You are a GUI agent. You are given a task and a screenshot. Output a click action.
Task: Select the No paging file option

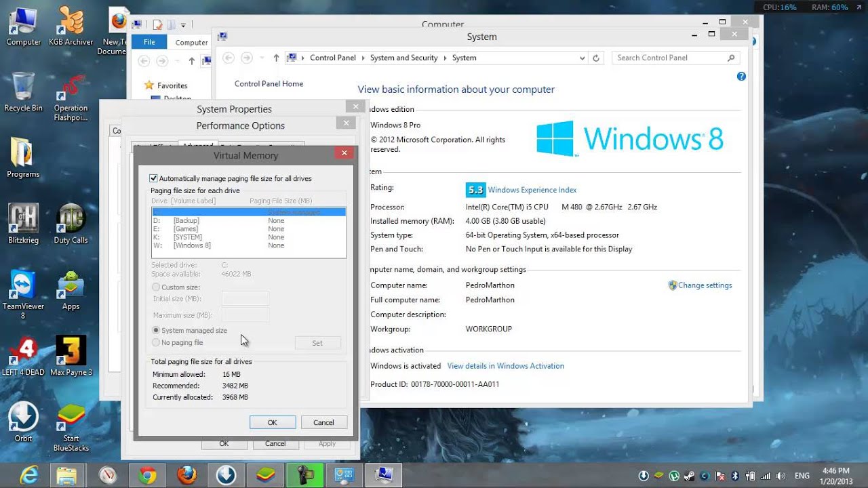pyautogui.click(x=156, y=343)
